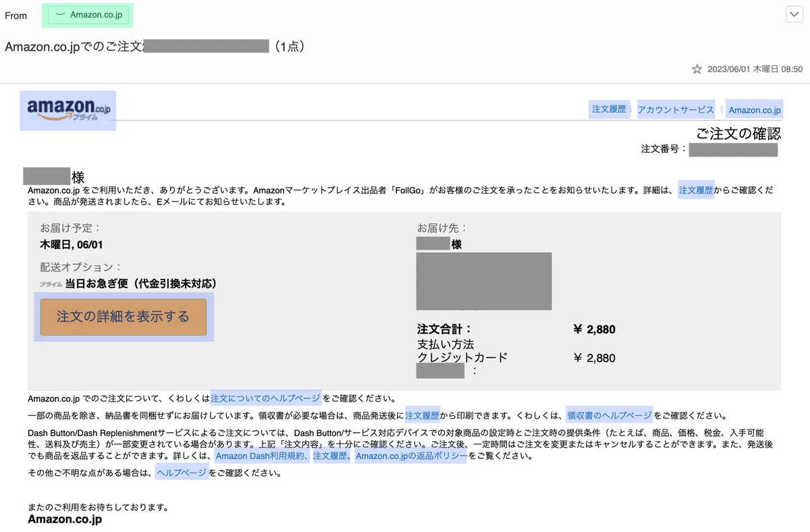The height and width of the screenshot is (532, 810).
Task: Click the email subject Amazon.co.jpでのご注文
Action: (x=74, y=47)
